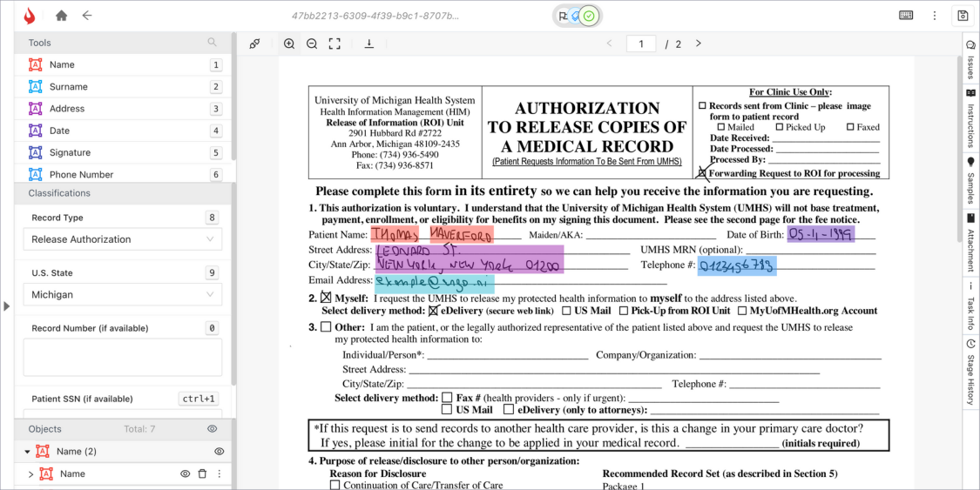Search tools with magnifier icon
The image size is (980, 490).
213,43
